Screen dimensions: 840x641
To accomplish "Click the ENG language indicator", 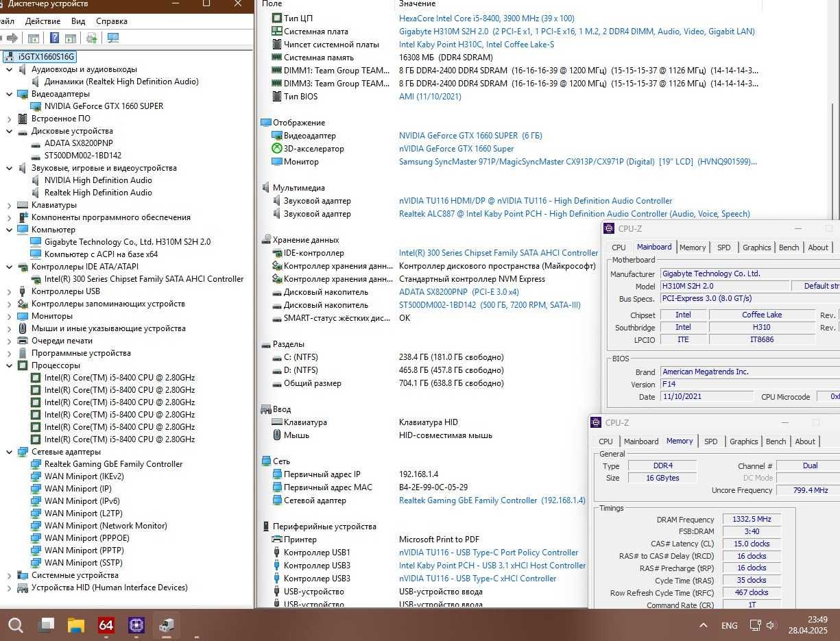I will (730, 625).
